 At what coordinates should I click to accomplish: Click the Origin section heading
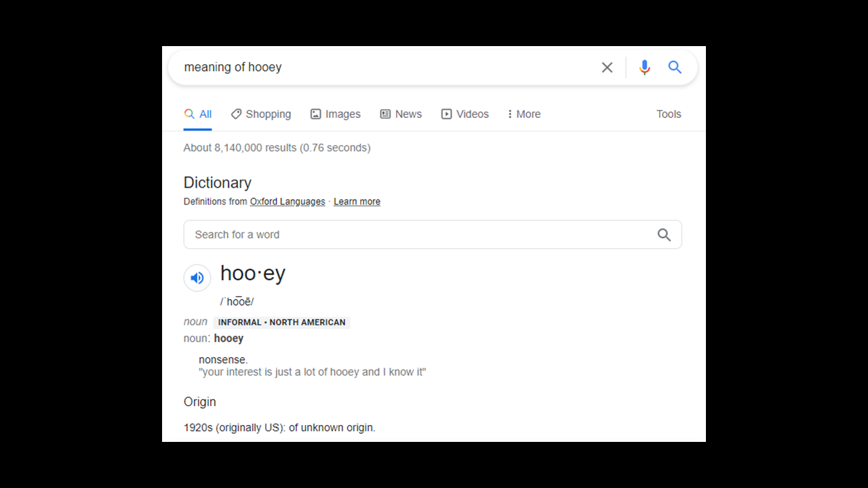click(200, 402)
